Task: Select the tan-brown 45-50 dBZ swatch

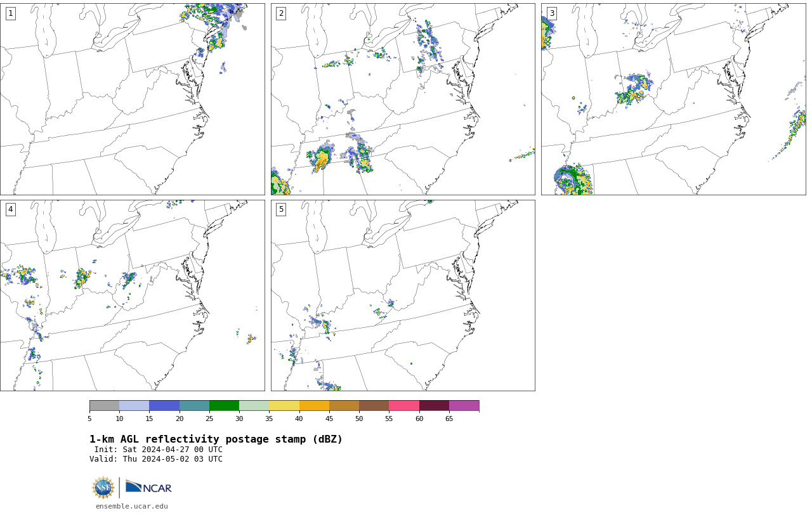Action: tap(344, 406)
